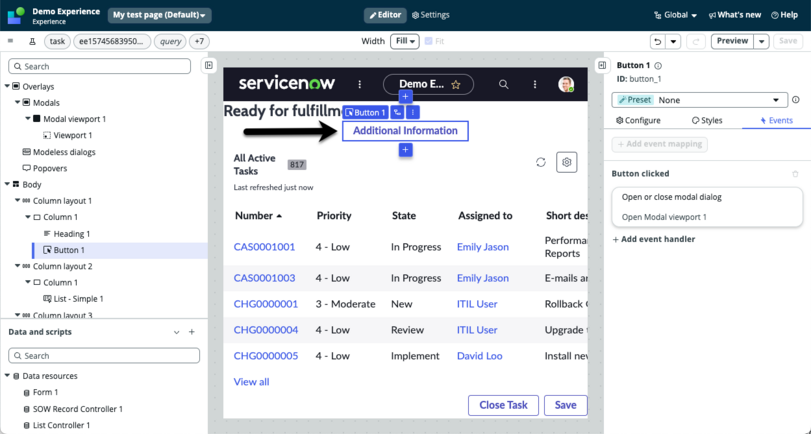Click the Preview button
The height and width of the screenshot is (434, 811).
click(732, 41)
